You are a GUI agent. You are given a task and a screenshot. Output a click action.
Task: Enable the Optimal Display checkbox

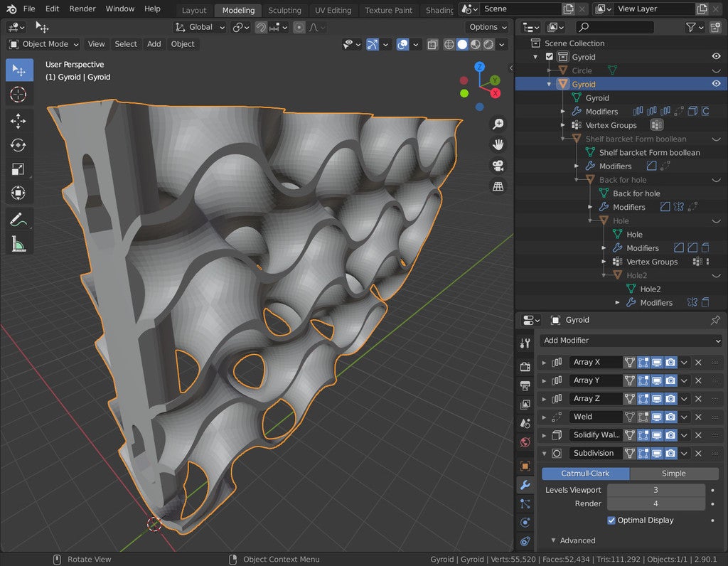(x=611, y=520)
